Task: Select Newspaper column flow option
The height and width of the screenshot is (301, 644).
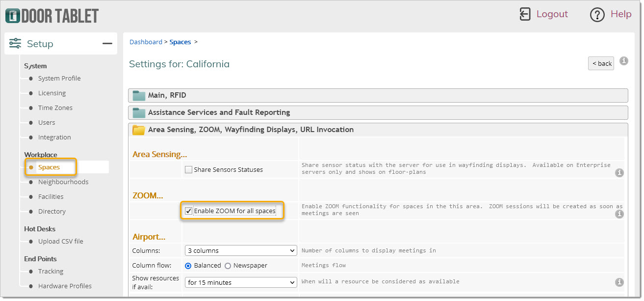Action: [x=228, y=266]
